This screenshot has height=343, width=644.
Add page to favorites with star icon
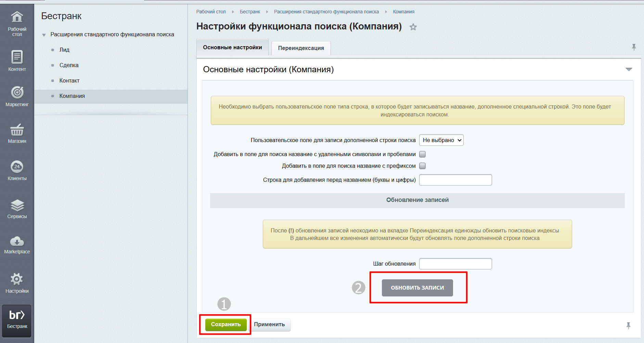tap(413, 27)
